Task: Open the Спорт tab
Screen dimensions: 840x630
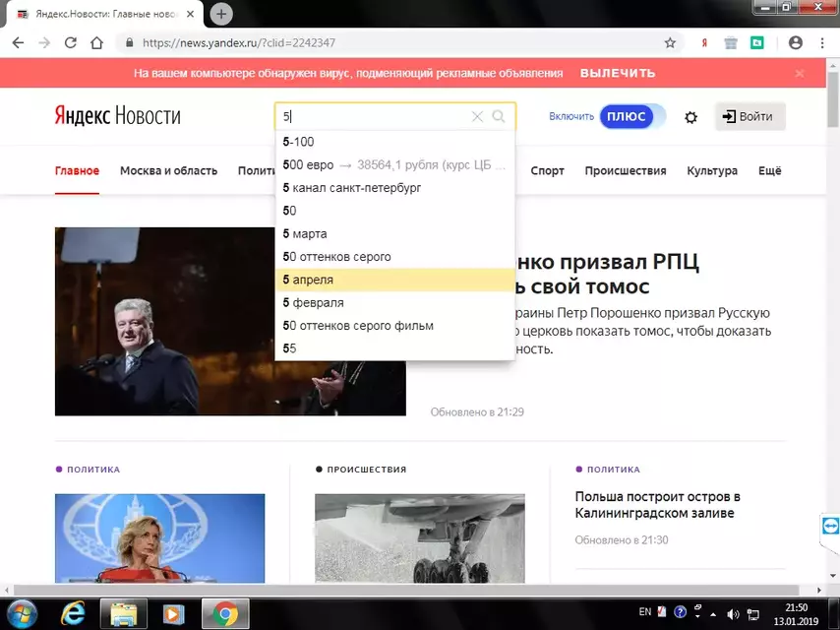Action: click(x=548, y=170)
